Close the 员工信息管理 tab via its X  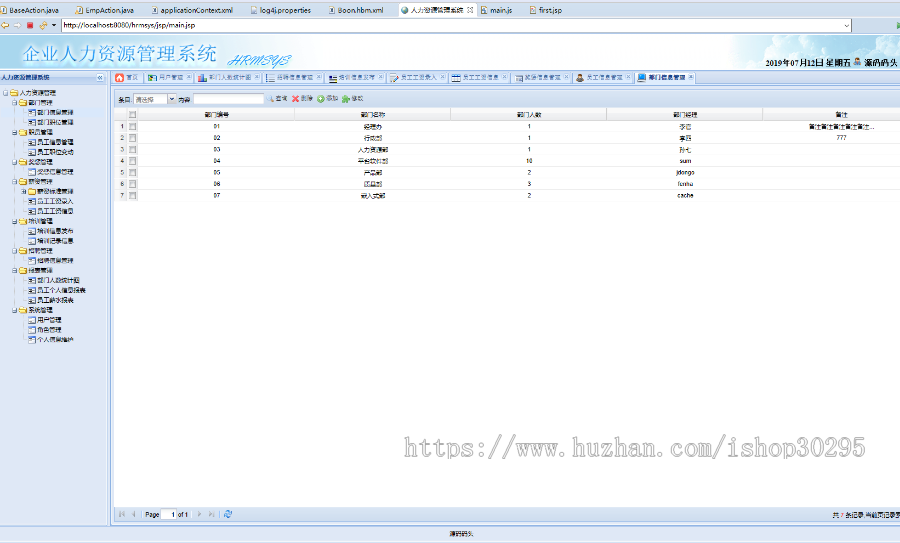tap(628, 77)
